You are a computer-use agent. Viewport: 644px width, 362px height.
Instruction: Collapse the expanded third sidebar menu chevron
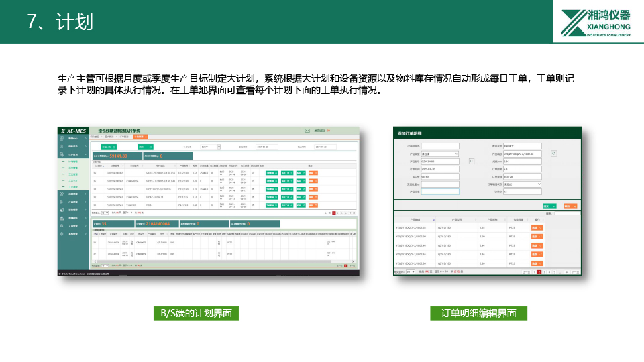(x=86, y=154)
